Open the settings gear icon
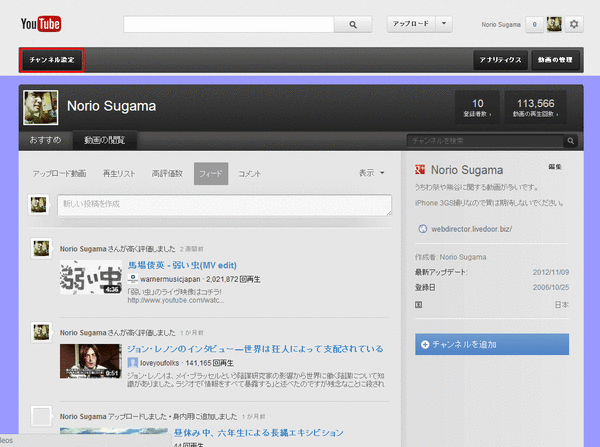Viewport: 600px width, 447px height. point(574,24)
